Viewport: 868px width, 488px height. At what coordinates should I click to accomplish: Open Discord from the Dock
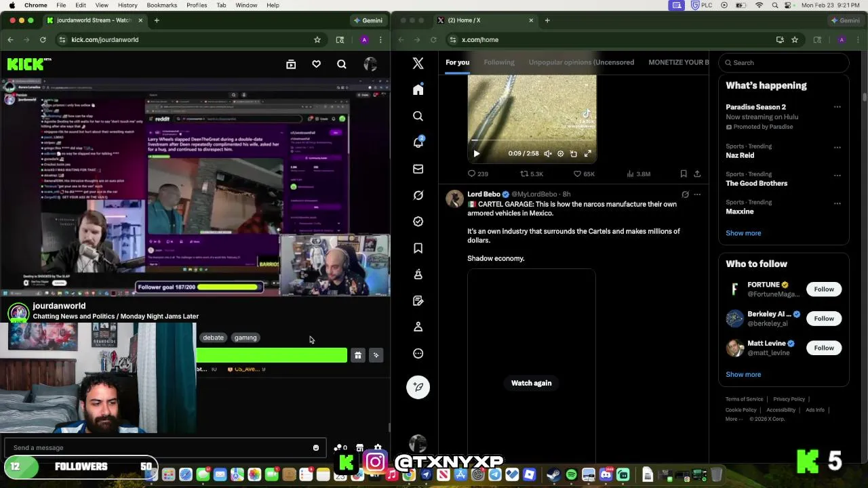[606, 475]
